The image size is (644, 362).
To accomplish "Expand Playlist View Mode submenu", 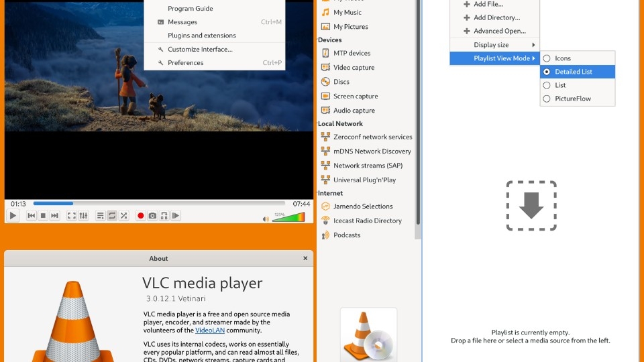I will pos(494,58).
